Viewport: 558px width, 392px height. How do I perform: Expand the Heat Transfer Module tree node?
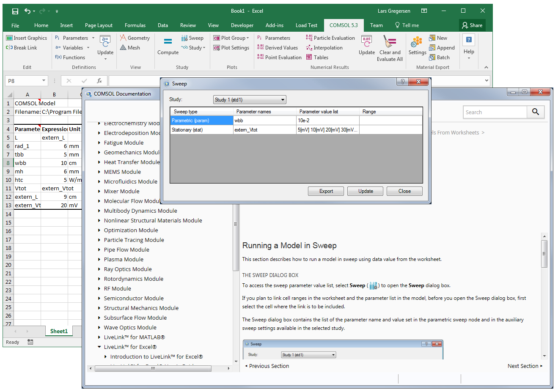[x=99, y=162]
